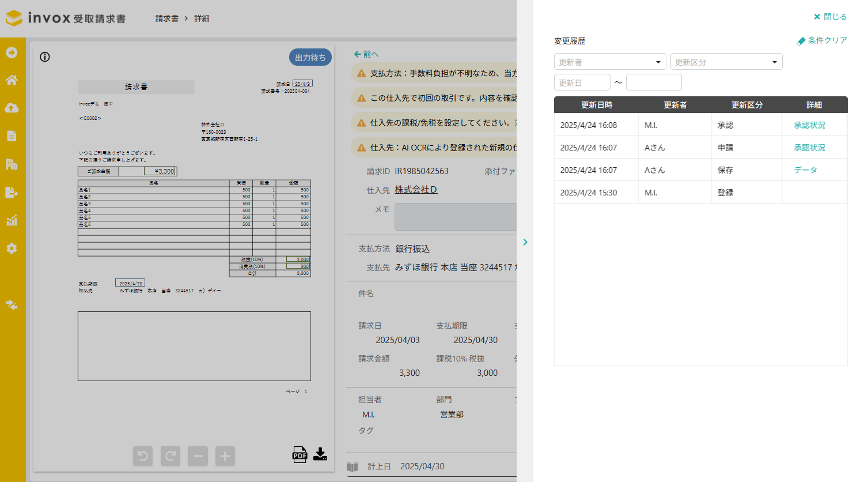Click the 課税/免税 setting warning message

pos(434,123)
